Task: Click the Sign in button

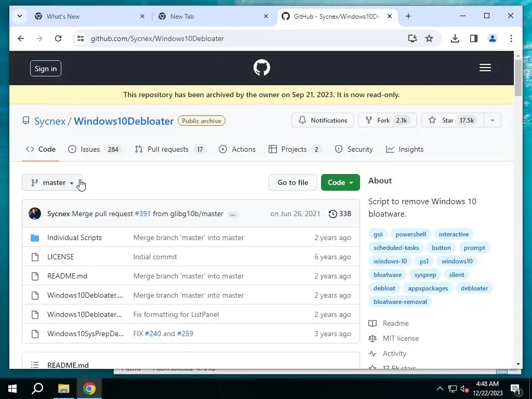Action: 46,69
